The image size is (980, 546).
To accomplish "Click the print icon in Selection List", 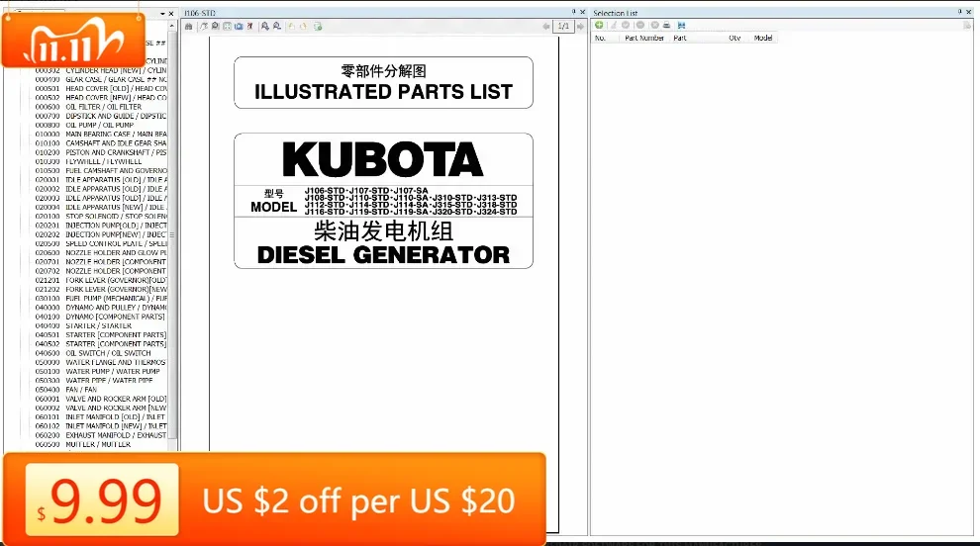I will click(x=666, y=25).
